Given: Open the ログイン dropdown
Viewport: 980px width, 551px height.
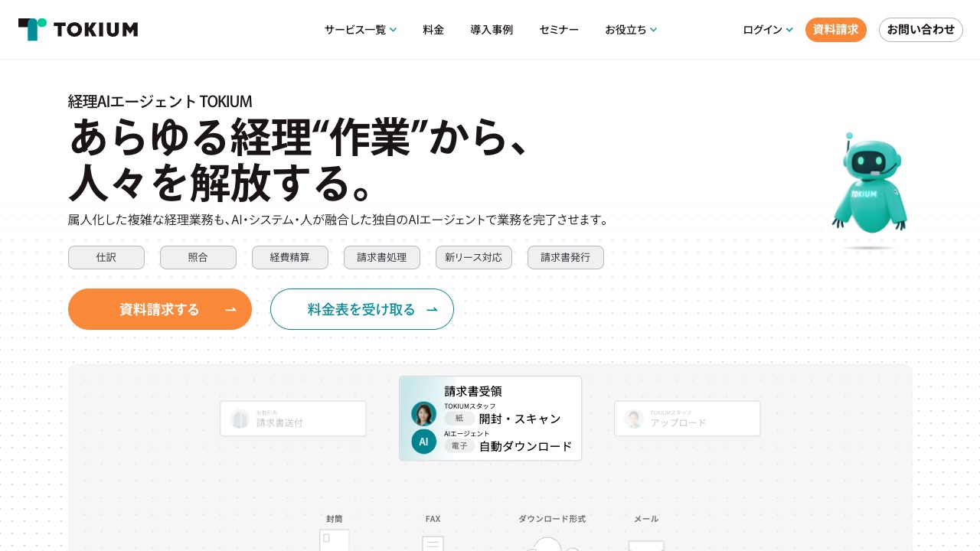Looking at the screenshot, I should click(x=768, y=30).
